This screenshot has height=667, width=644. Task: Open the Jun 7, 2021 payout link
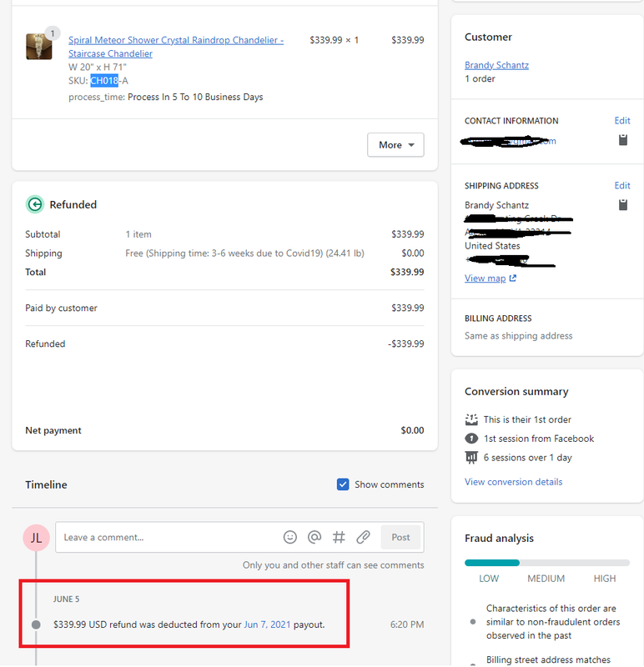[267, 624]
